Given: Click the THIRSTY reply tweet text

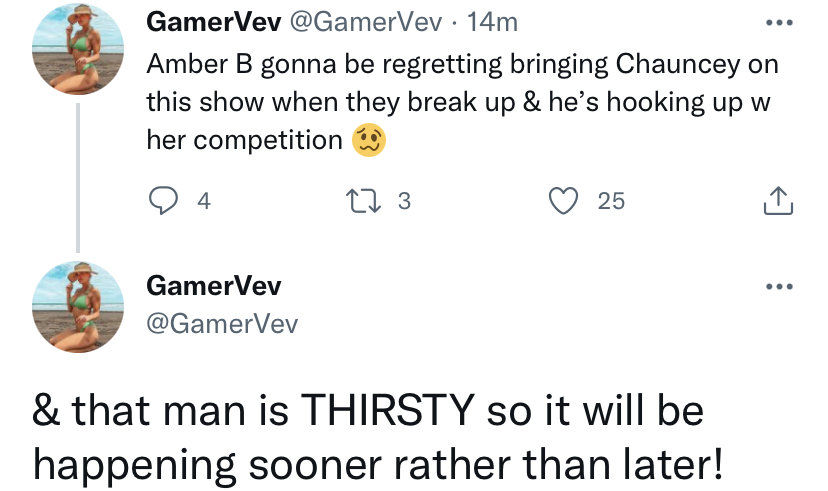Looking at the screenshot, I should pos(378,437).
